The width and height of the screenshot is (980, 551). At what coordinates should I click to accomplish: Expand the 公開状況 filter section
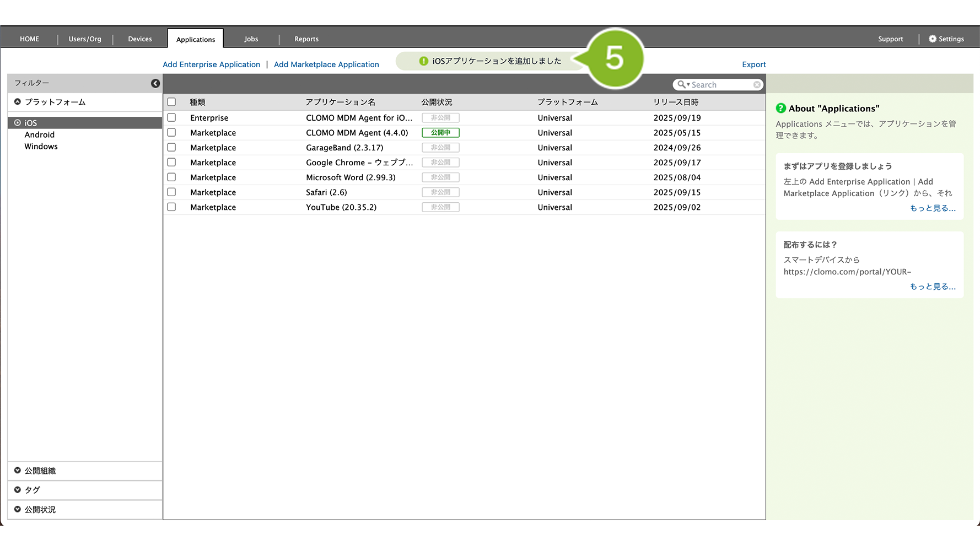click(x=18, y=510)
